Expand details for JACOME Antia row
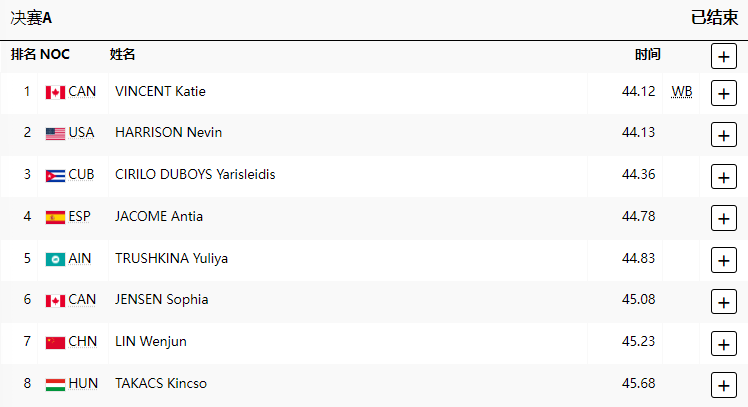The height and width of the screenshot is (407, 748). [723, 218]
